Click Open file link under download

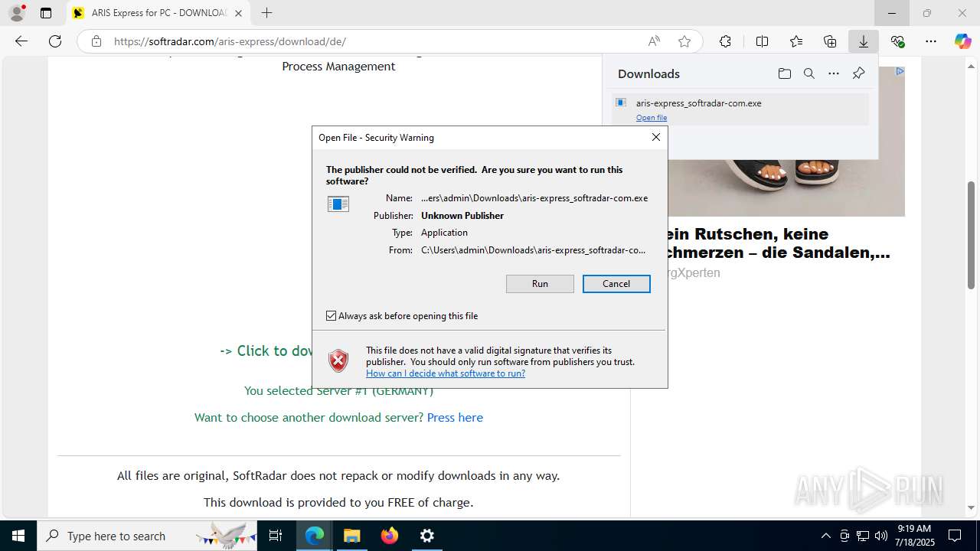click(652, 118)
